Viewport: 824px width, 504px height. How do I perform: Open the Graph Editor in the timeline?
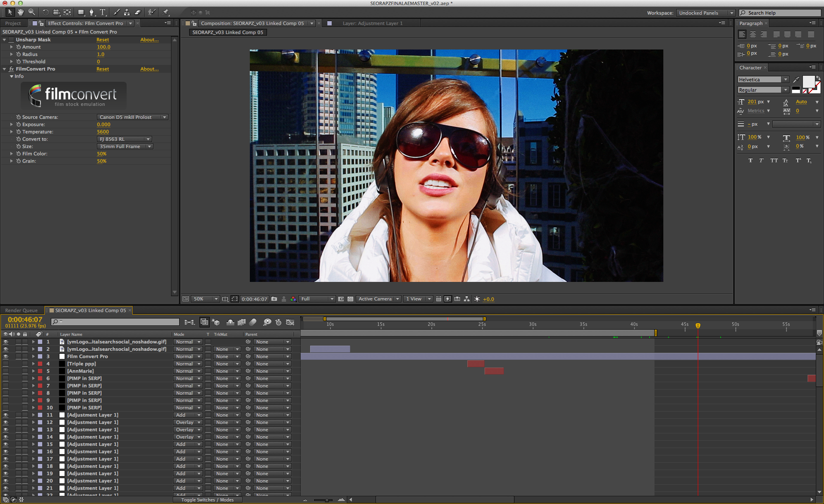(x=290, y=322)
